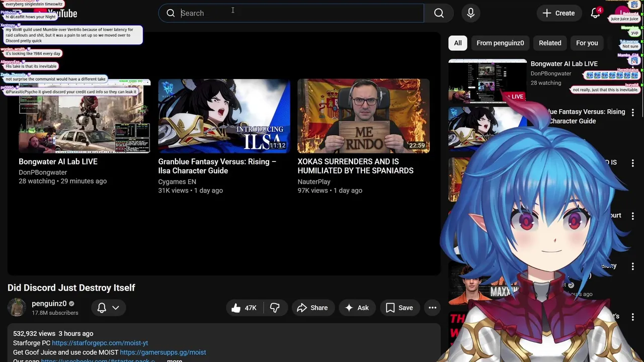Click the 532,932 views text
The height and width of the screenshot is (362, 644).
point(34,333)
